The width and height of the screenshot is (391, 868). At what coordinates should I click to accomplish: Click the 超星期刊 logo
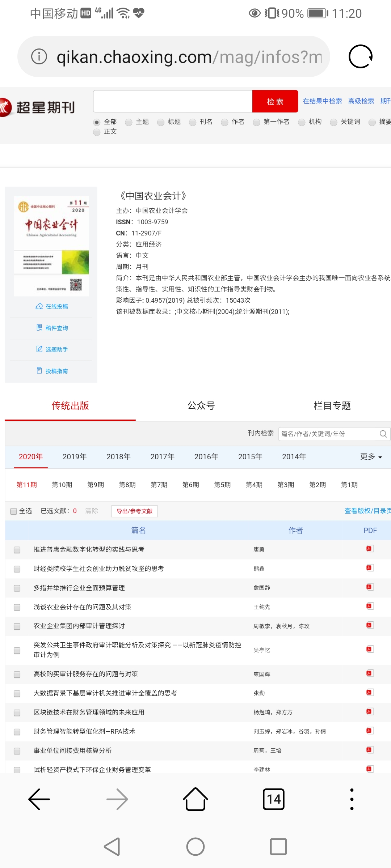coord(37,107)
